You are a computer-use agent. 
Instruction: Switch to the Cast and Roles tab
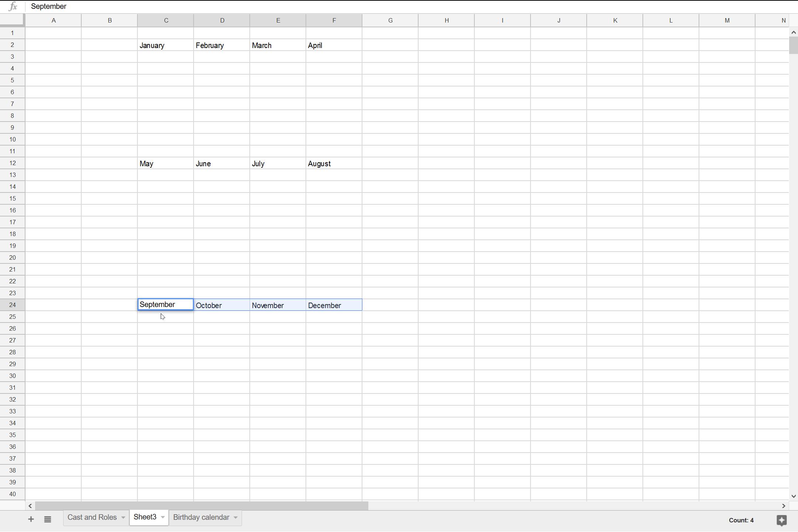pos(92,517)
